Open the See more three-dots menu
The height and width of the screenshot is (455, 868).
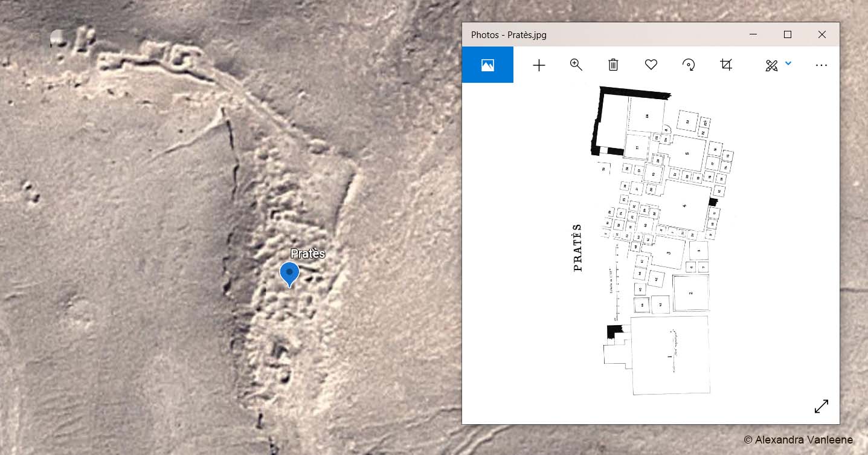(x=821, y=65)
